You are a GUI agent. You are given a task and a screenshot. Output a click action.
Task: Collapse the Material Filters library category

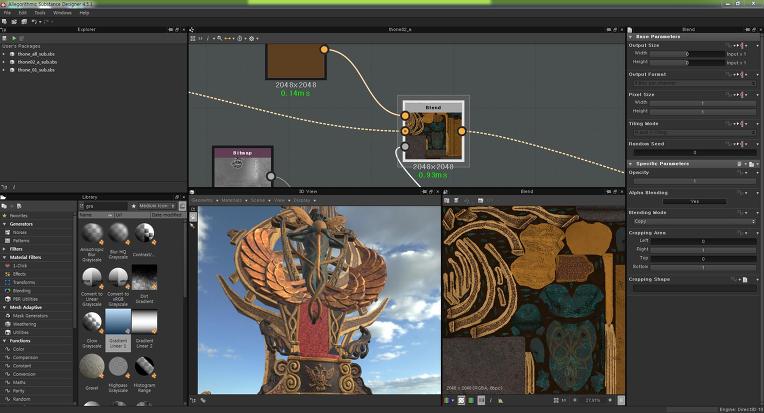point(4,257)
